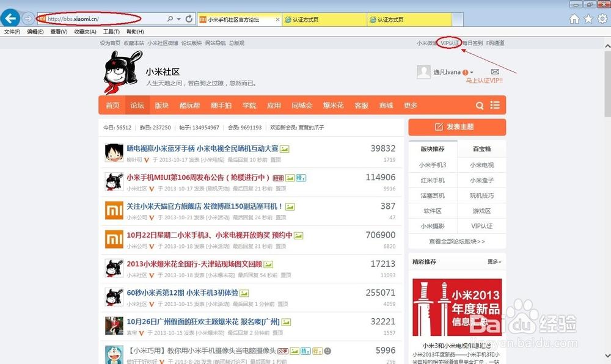Click the 每日签到 link

point(473,43)
